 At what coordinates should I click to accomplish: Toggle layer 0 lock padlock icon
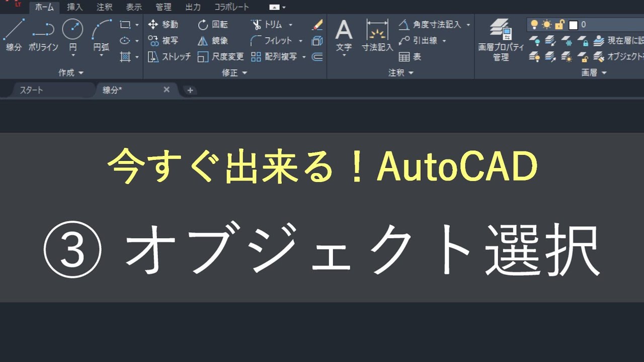point(559,25)
